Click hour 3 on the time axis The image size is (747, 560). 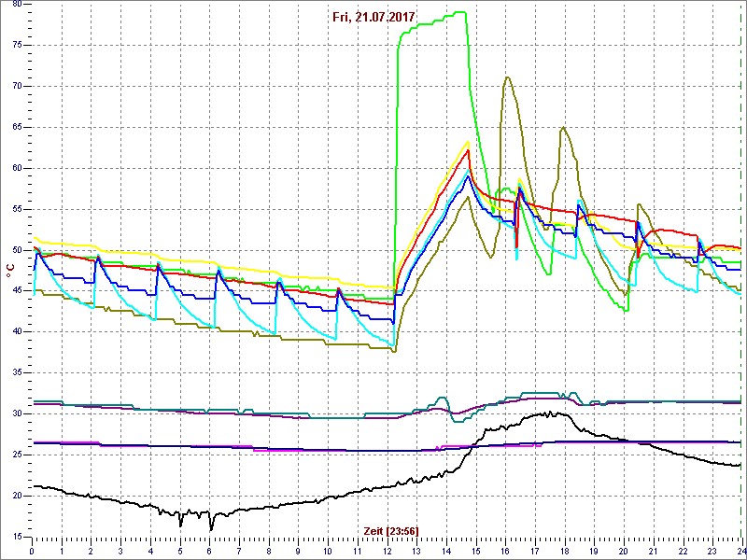tap(120, 550)
